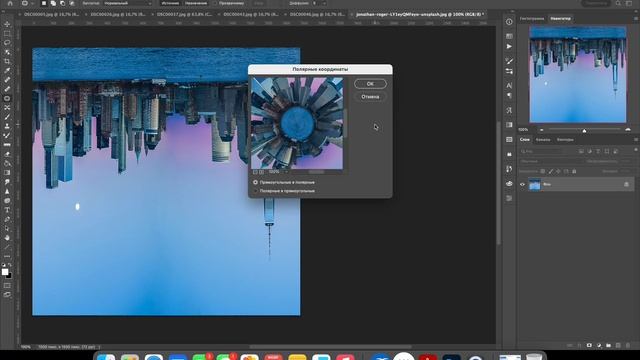Open the Character panel icon
The image size is (640, 360).
click(x=509, y=85)
